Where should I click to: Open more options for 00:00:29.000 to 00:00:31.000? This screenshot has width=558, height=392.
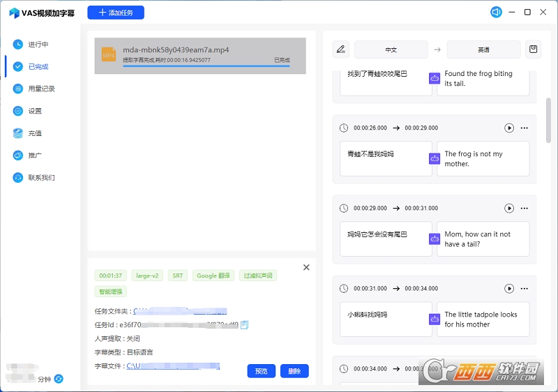(x=525, y=208)
